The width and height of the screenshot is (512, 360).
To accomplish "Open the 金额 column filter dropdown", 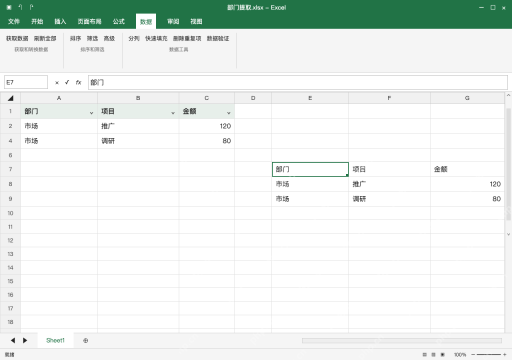I will click(x=229, y=113).
